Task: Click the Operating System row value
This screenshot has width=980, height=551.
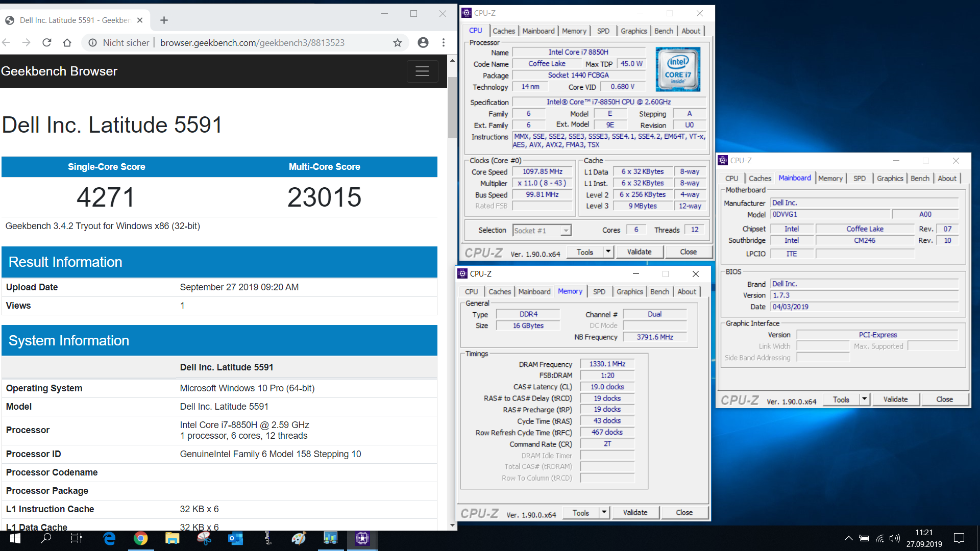Action: point(247,388)
